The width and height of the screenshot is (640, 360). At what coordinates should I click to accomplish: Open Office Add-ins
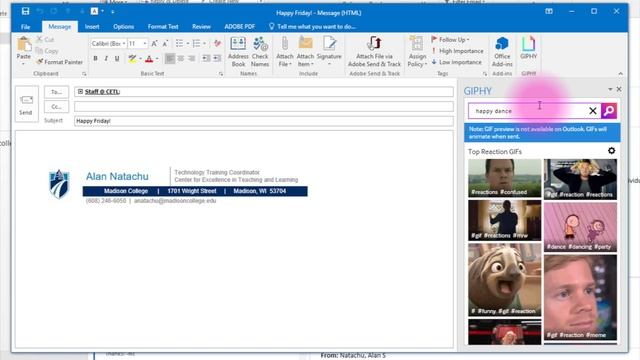502,52
